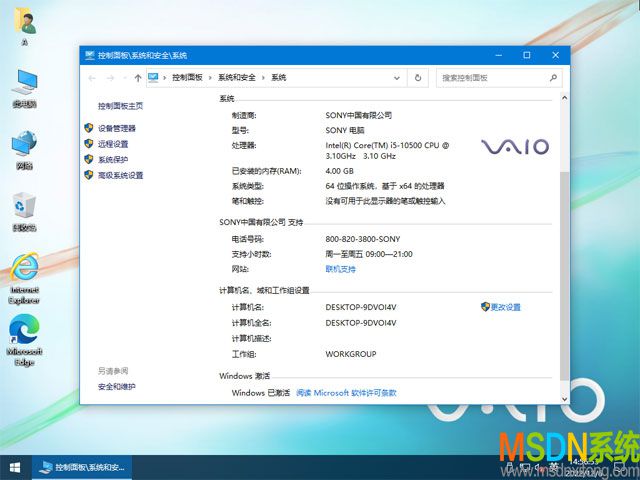This screenshot has width=640, height=480.
Task: Launch Microsoft Edge from desktop
Action: (24, 340)
